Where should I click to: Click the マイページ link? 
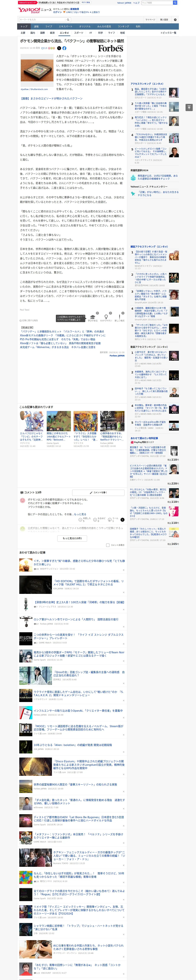pos(150,20)
